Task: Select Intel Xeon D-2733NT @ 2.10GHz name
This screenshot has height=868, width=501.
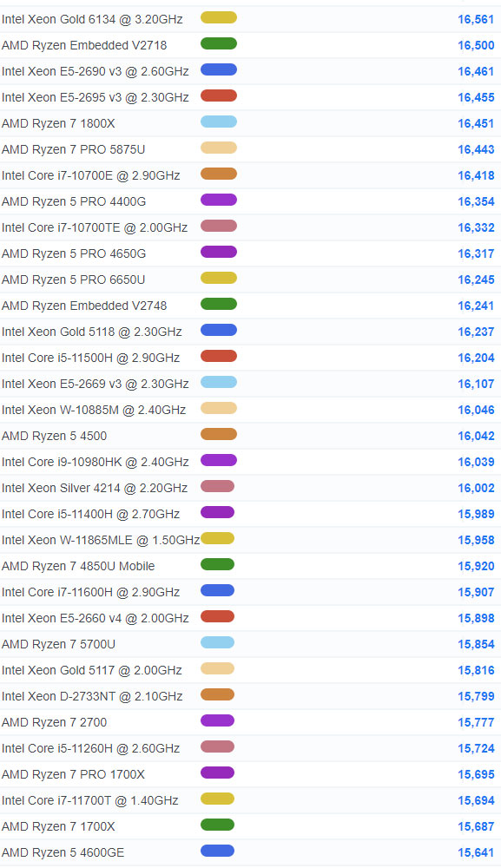Action: pyautogui.click(x=92, y=696)
